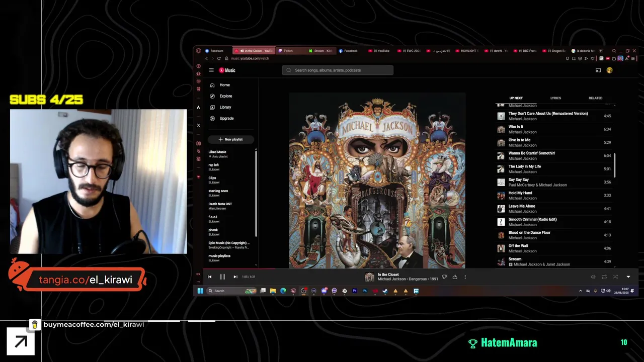This screenshot has height=362, width=644.
Task: Open the music playlists entry
Action: click(x=230, y=258)
